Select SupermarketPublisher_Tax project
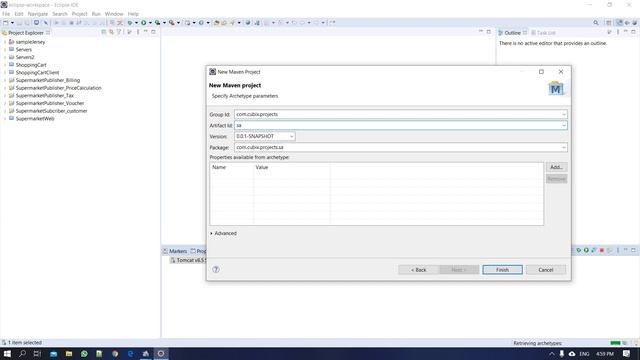The width and height of the screenshot is (640, 360). point(45,96)
